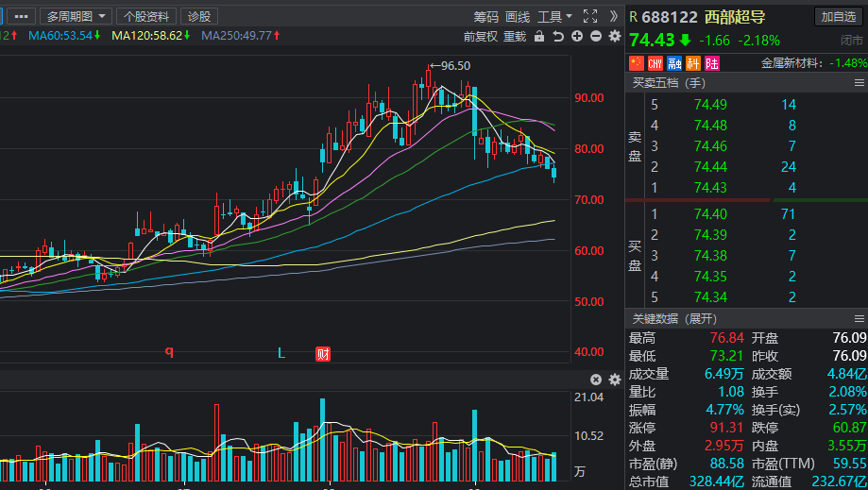
Task: Expand more options with double chevron
Action: pyautogui.click(x=615, y=16)
